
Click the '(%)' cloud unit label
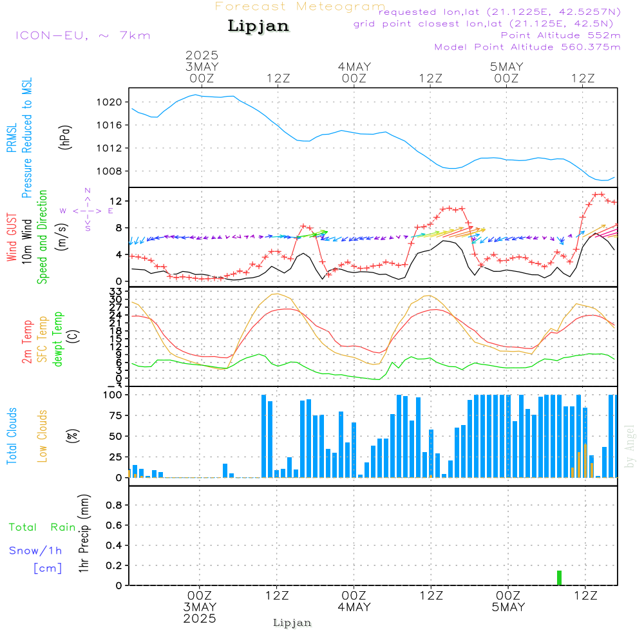click(x=72, y=436)
